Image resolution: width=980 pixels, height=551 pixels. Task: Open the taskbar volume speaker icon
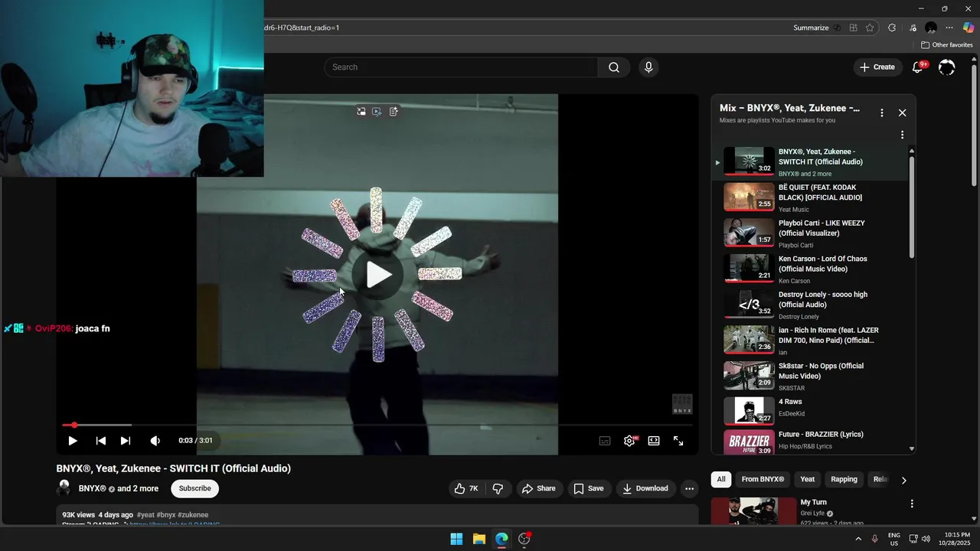[926, 539]
